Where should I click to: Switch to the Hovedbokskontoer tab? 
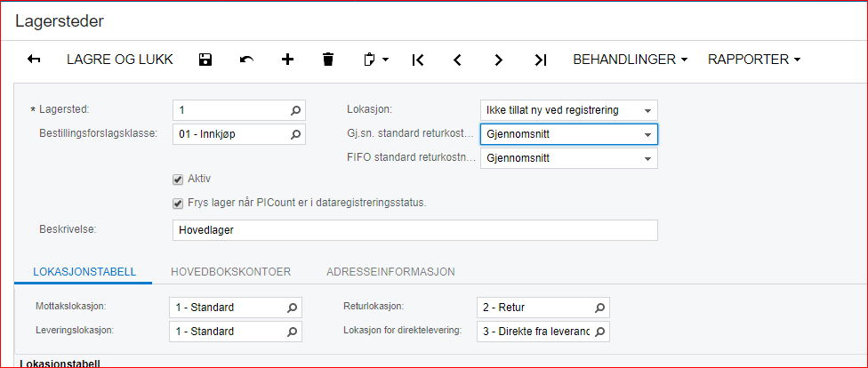(231, 271)
